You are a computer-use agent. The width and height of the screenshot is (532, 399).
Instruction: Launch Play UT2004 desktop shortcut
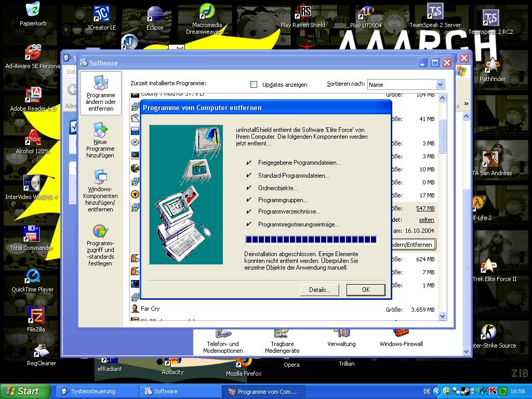click(366, 17)
